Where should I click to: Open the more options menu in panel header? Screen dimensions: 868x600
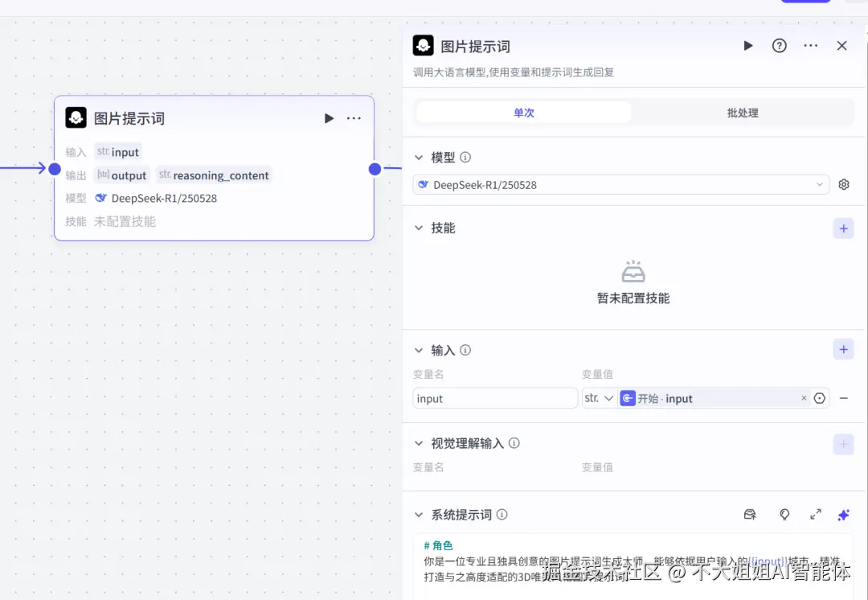click(810, 46)
